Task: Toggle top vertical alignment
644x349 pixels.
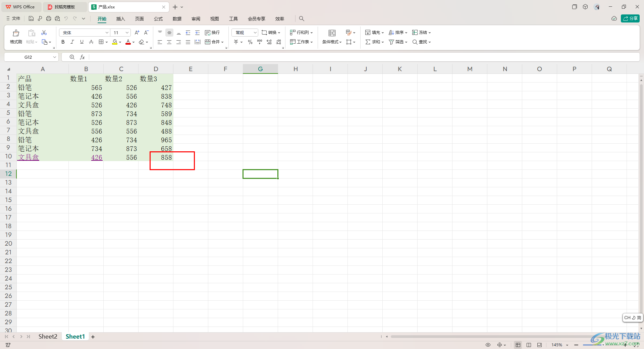Action: [x=160, y=33]
